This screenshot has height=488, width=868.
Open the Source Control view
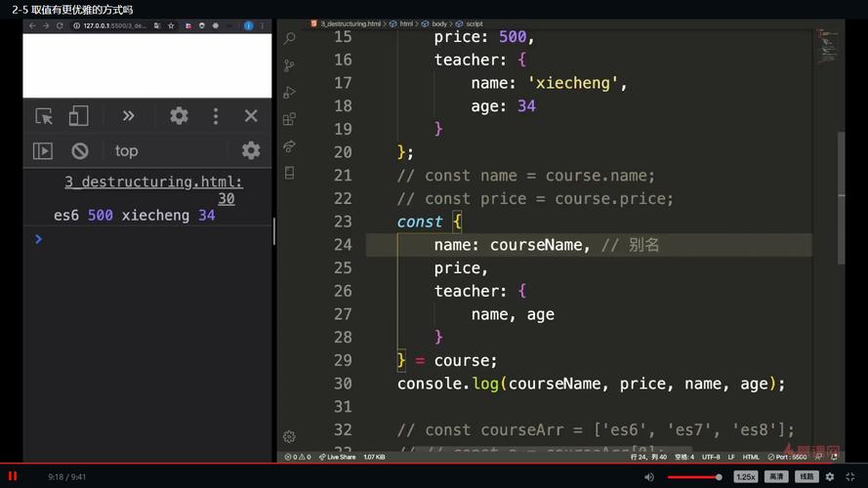[290, 65]
